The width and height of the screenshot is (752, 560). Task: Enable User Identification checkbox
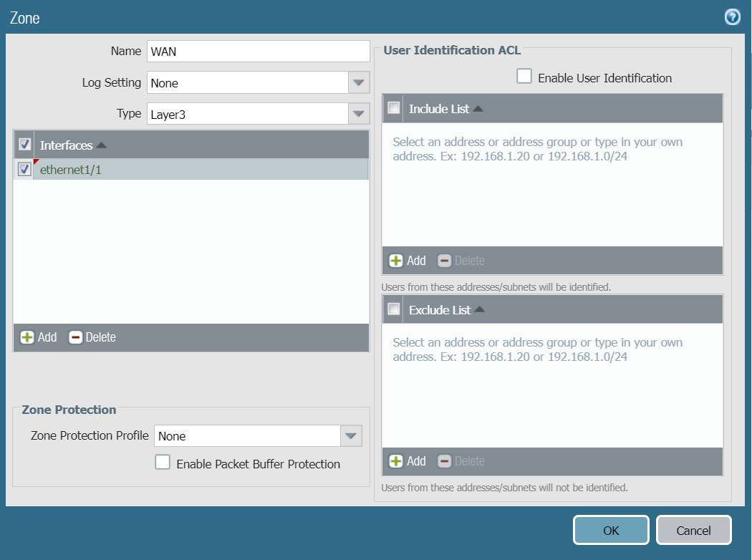point(524,77)
